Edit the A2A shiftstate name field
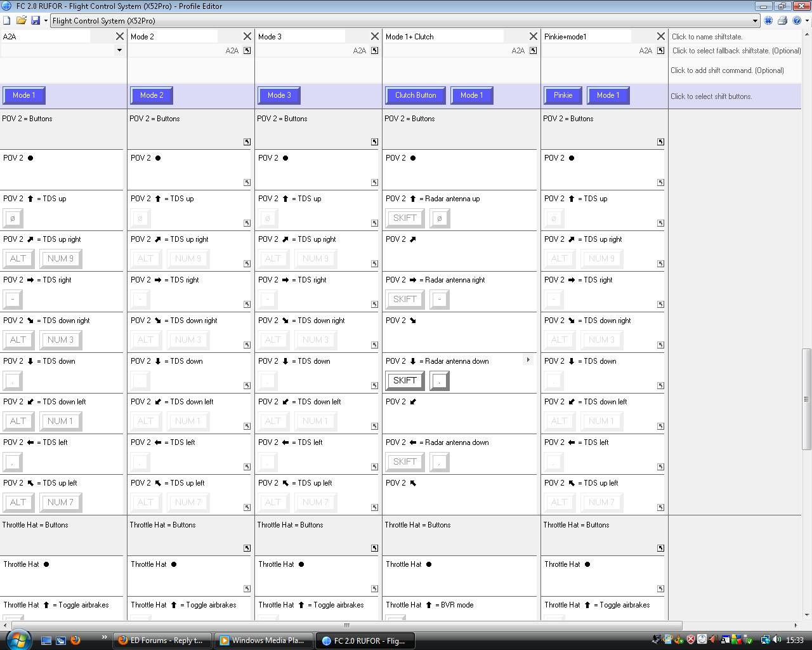812x650 pixels. (x=46, y=36)
